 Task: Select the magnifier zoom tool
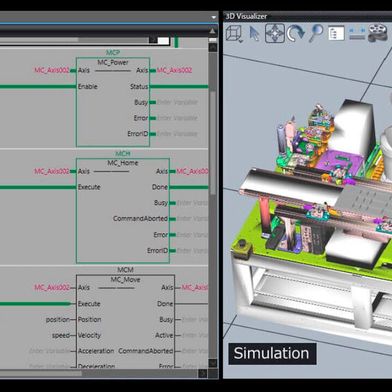(x=316, y=33)
